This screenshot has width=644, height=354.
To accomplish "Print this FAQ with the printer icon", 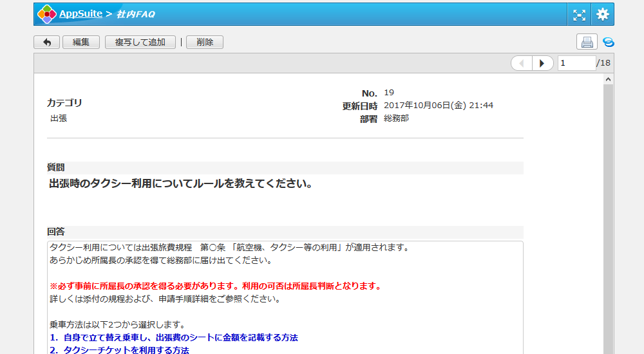I will coord(587,42).
